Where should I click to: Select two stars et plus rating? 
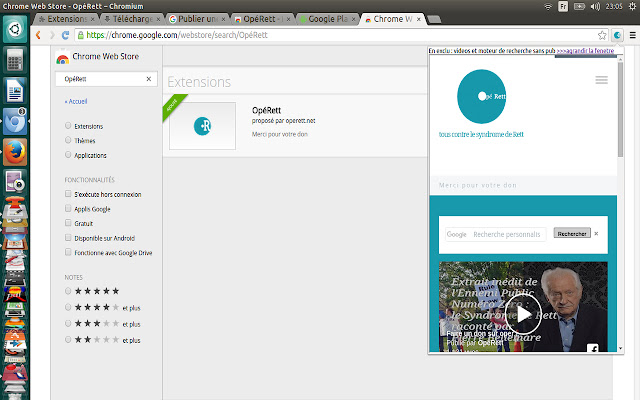coord(68,340)
